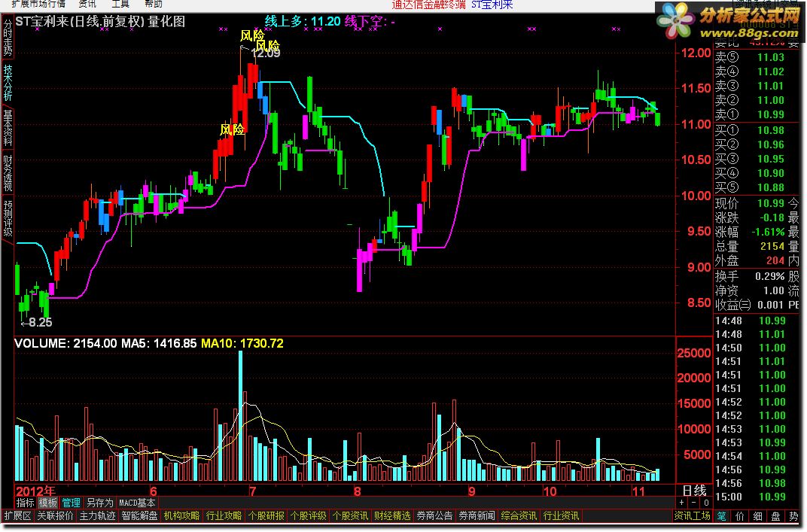
Task: Open the 个股评级 tab
Action: 309,515
